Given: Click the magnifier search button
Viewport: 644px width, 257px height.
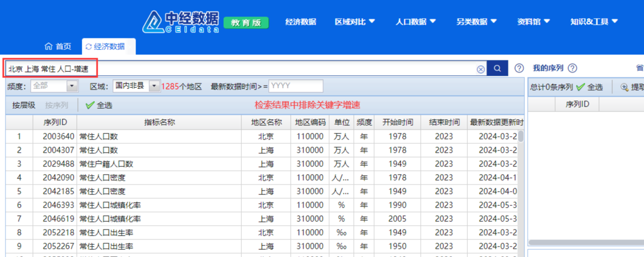Looking at the screenshot, I should [497, 69].
